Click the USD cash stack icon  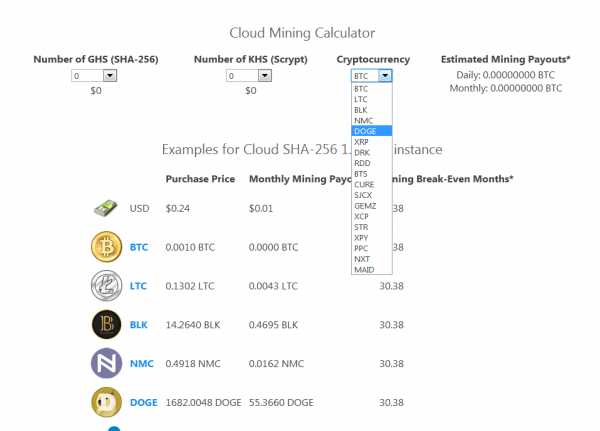click(106, 208)
